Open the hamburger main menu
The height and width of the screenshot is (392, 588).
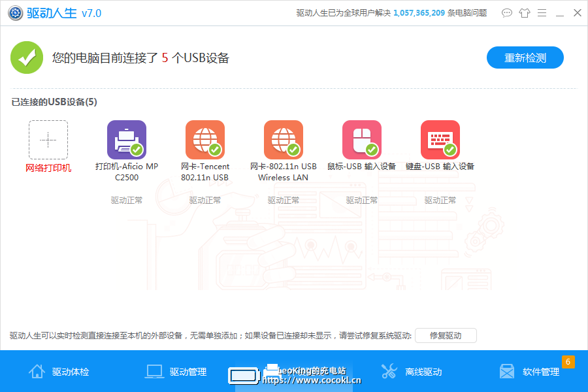pos(542,13)
